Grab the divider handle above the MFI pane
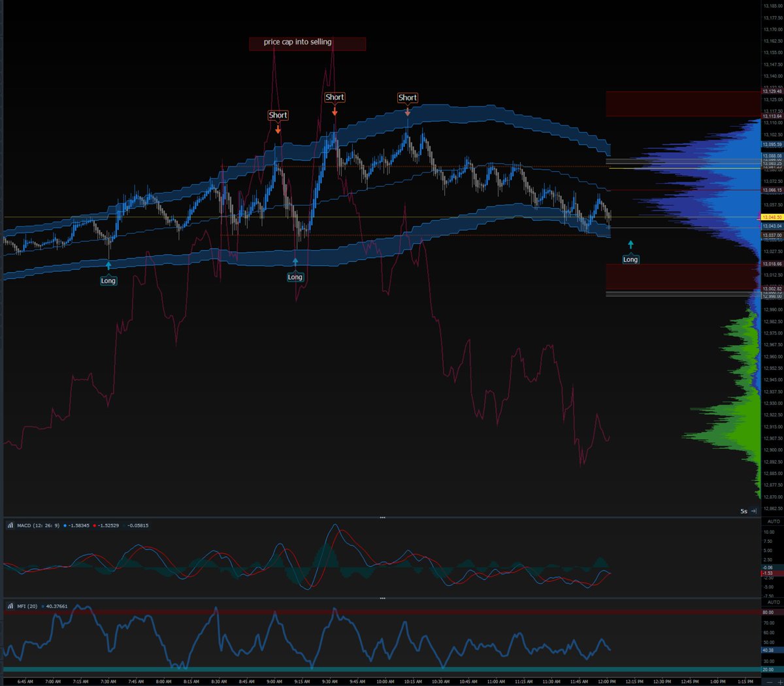784x686 pixels. coord(382,598)
